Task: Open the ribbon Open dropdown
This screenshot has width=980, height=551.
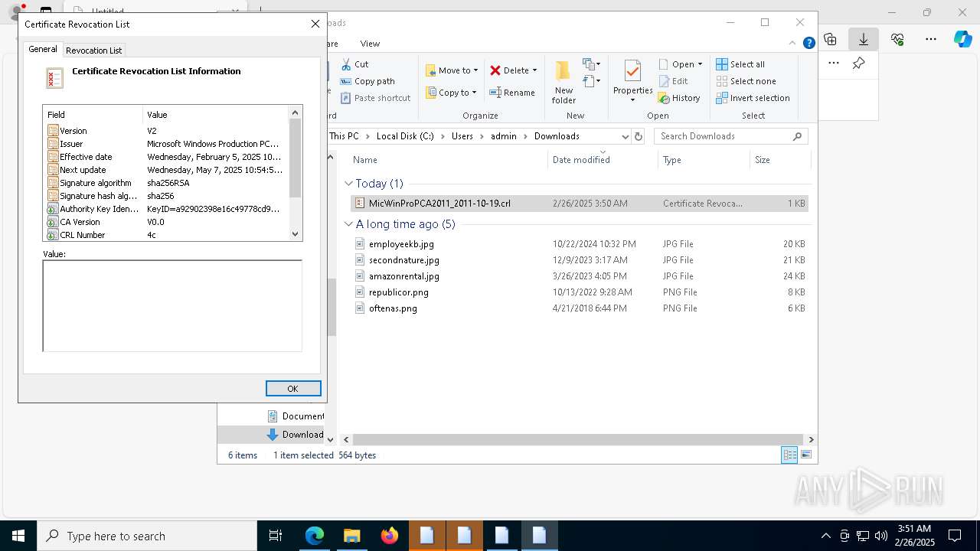Action: click(681, 64)
